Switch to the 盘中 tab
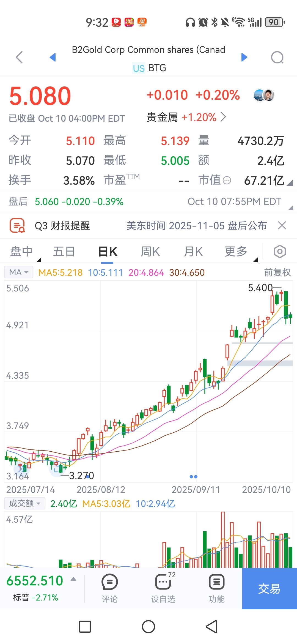The height and width of the screenshot is (644, 297). tap(21, 252)
